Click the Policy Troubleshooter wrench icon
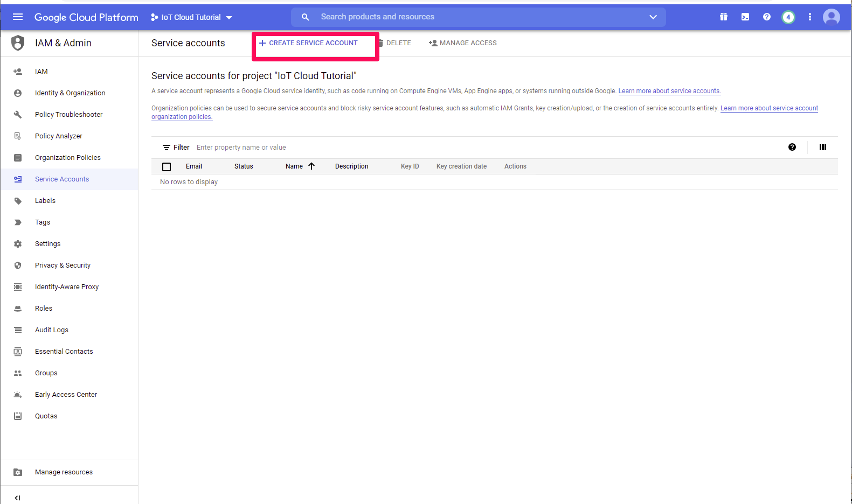Screen dimensions: 852x504 [18, 115]
